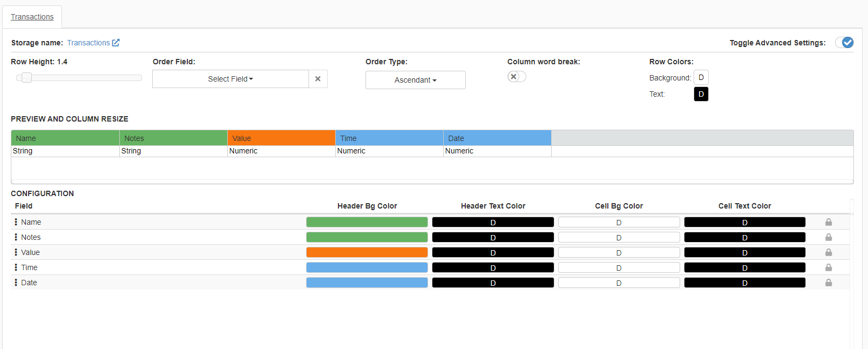Expand the Ascendant order type dropdown
The image size is (868, 349).
[x=415, y=80]
